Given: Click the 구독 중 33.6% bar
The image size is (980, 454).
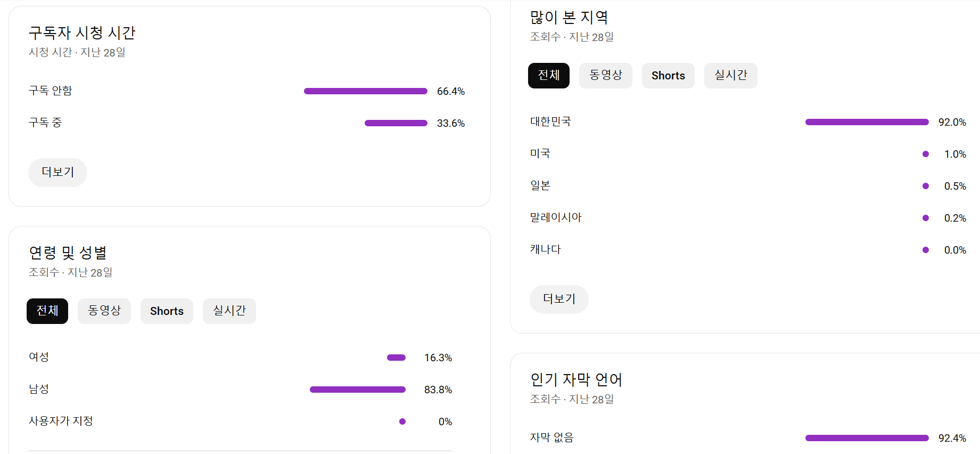Looking at the screenshot, I should pos(396,123).
